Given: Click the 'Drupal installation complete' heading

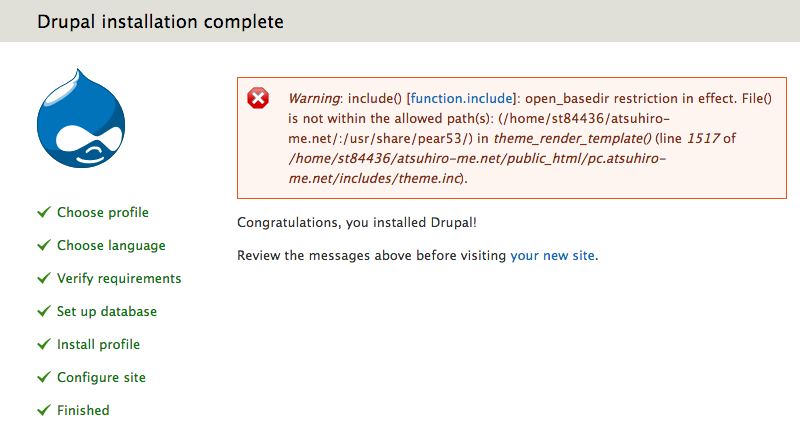Looking at the screenshot, I should coord(160,21).
